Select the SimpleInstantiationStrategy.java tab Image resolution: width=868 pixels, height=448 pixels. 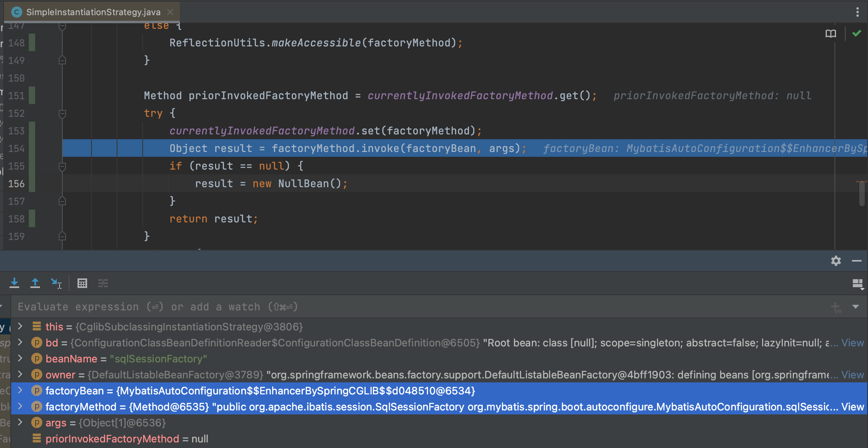[x=93, y=12]
